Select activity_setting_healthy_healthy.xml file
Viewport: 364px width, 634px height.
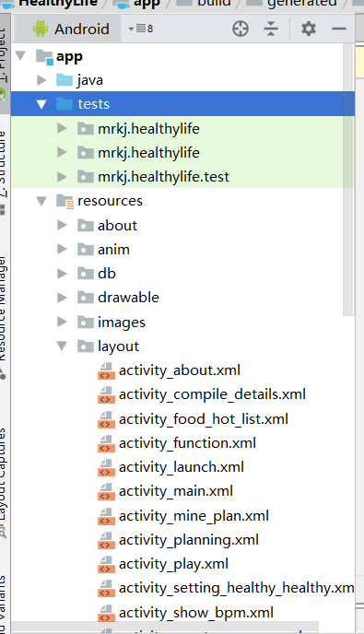point(236,588)
